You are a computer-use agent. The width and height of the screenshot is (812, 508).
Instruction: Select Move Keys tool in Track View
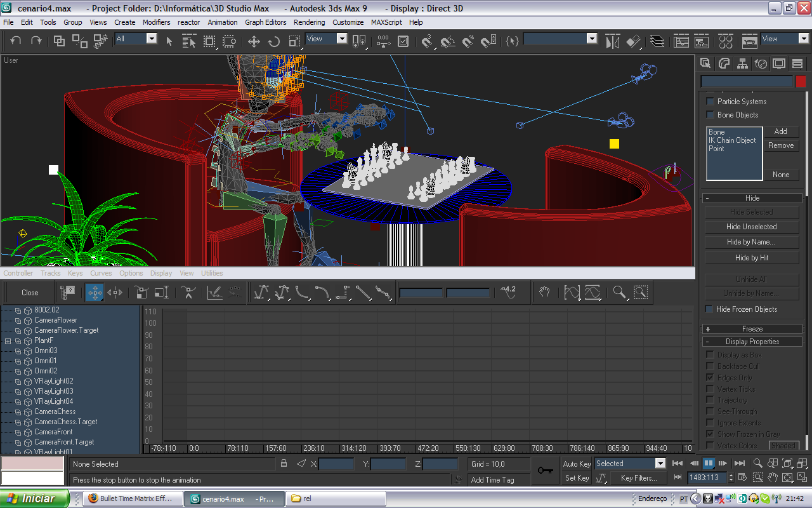click(95, 293)
